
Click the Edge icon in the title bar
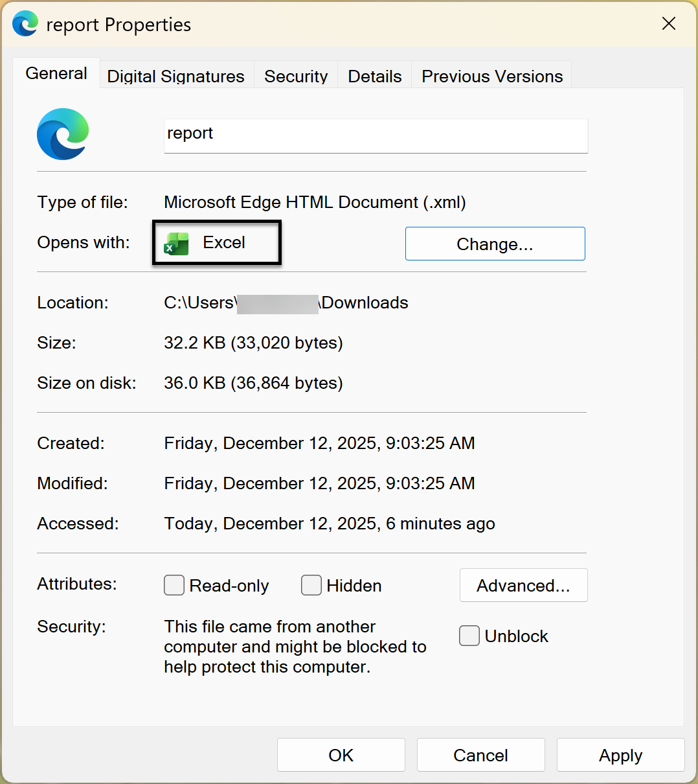pyautogui.click(x=25, y=24)
